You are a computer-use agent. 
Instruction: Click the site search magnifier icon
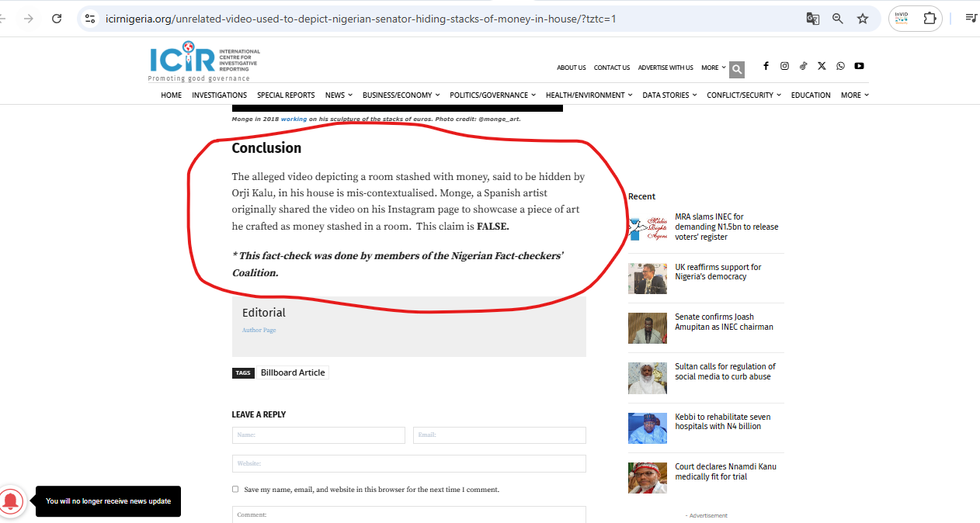(737, 70)
